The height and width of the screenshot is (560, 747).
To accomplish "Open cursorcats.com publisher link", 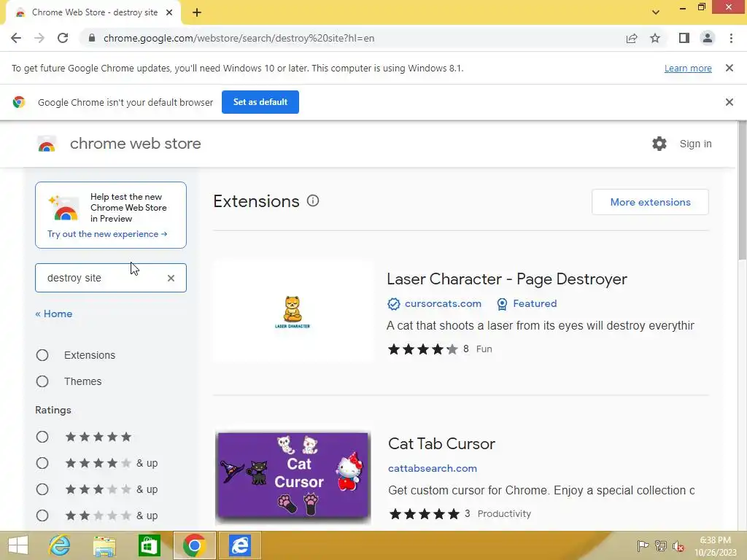I will tap(443, 304).
